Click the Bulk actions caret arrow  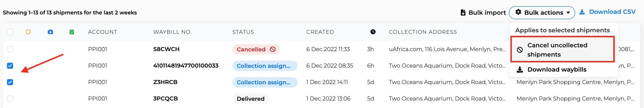[x=568, y=13]
